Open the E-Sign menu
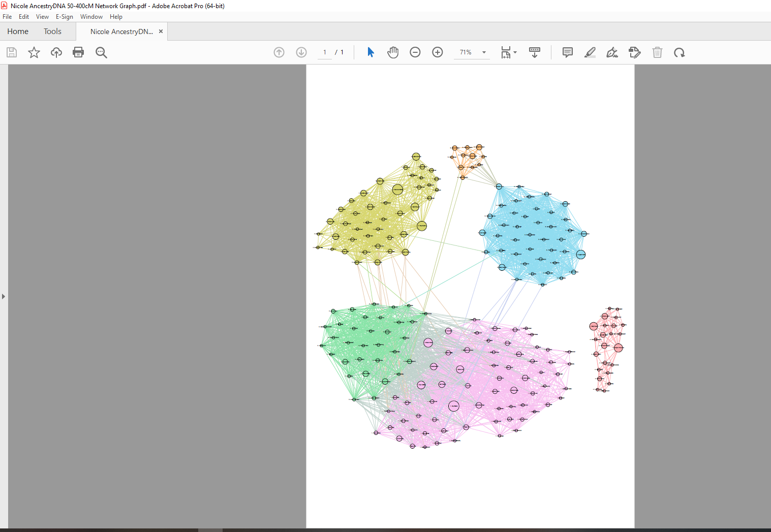The height and width of the screenshot is (532, 771). [x=65, y=17]
